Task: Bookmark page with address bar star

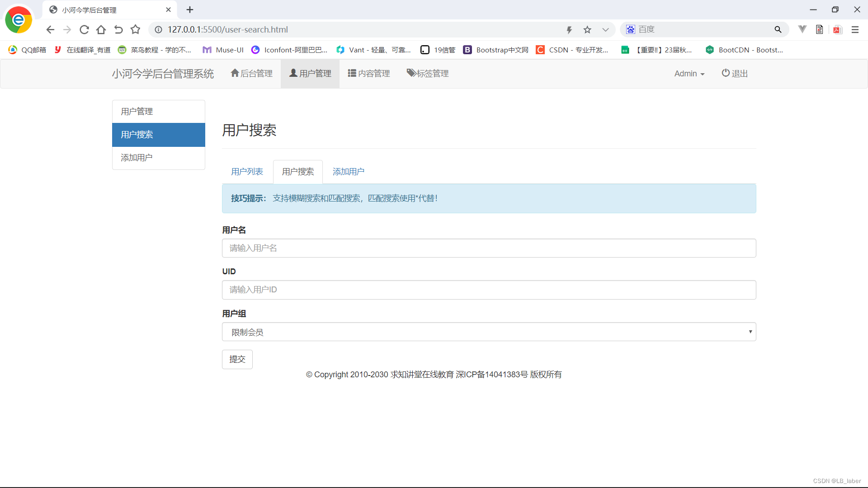Action: [587, 30]
